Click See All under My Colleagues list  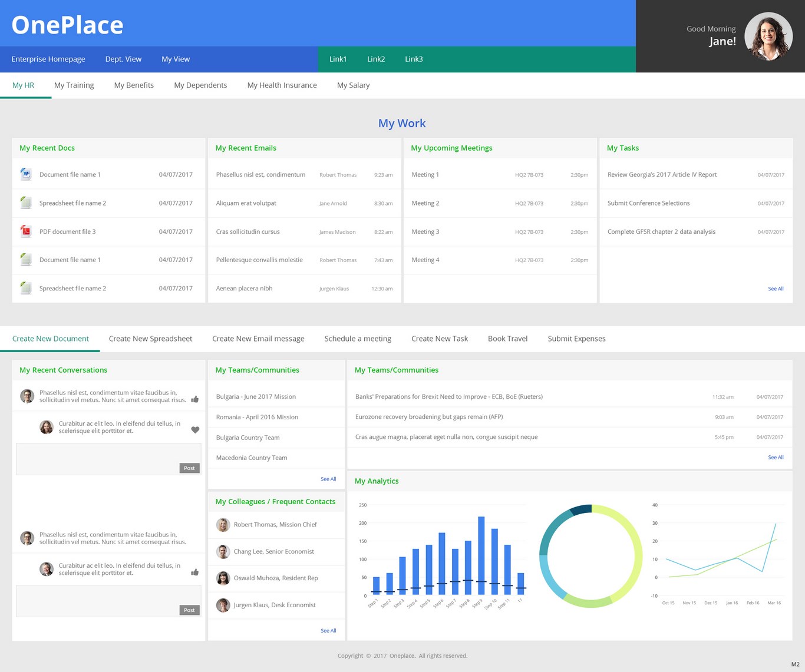click(328, 631)
